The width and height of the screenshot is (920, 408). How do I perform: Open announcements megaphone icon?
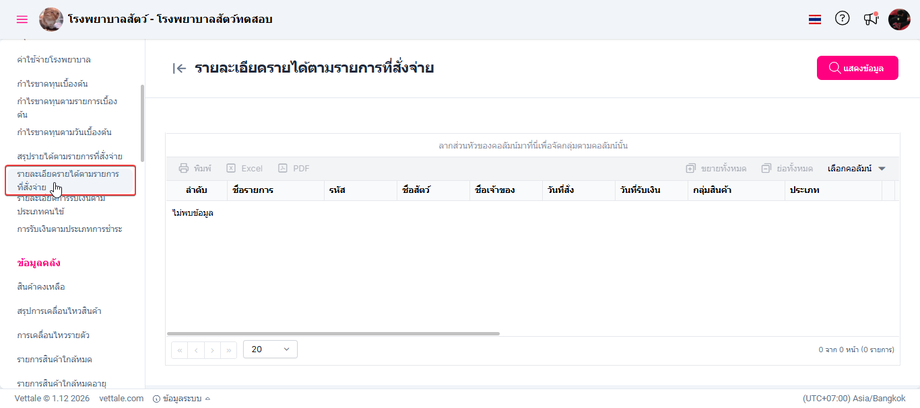pyautogui.click(x=871, y=19)
